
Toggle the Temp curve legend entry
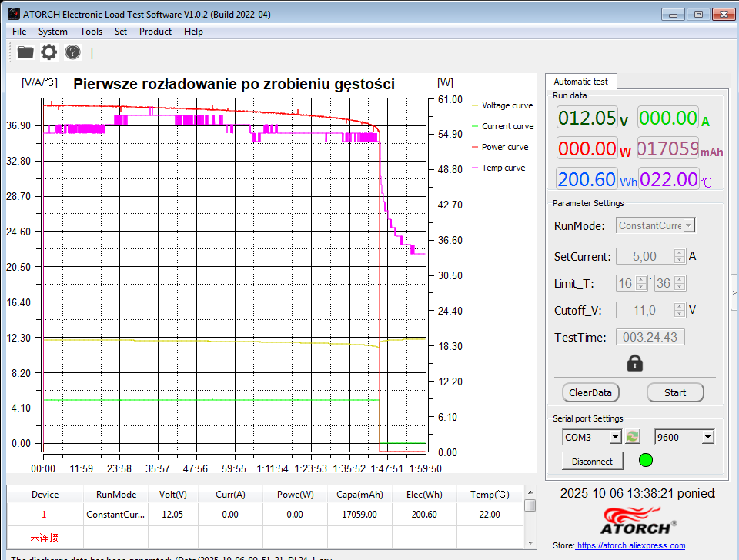pyautogui.click(x=498, y=168)
